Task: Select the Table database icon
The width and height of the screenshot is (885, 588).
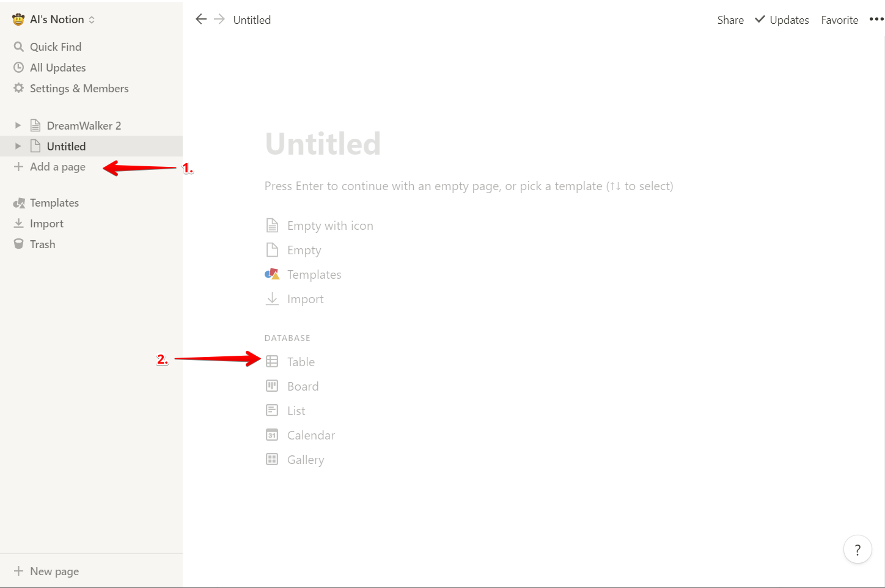Action: pos(272,361)
